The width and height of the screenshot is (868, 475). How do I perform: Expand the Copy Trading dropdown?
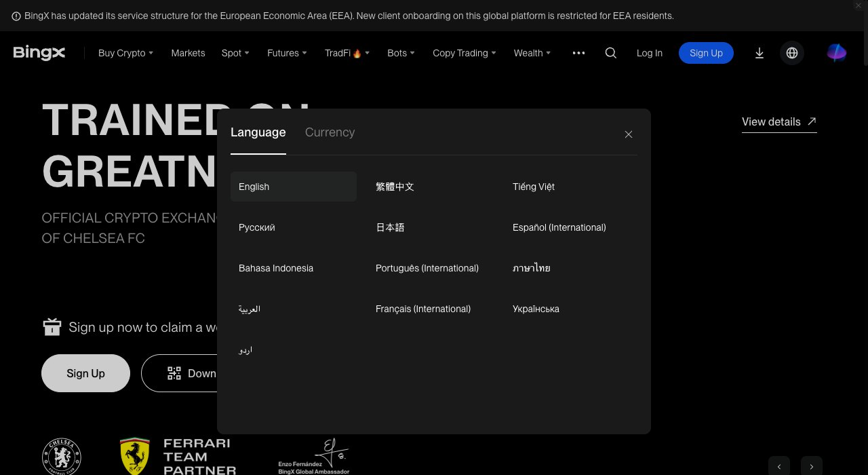point(465,53)
